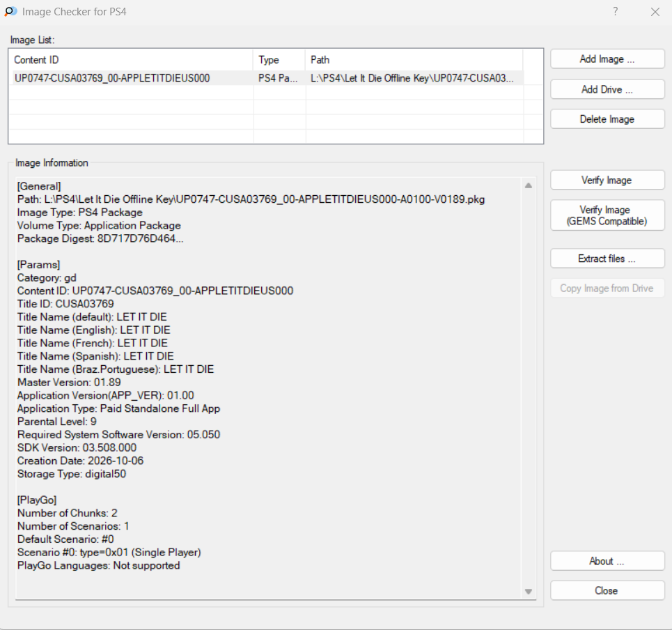
Task: Click 'Required System Software Version: 05.050'
Action: (118, 435)
